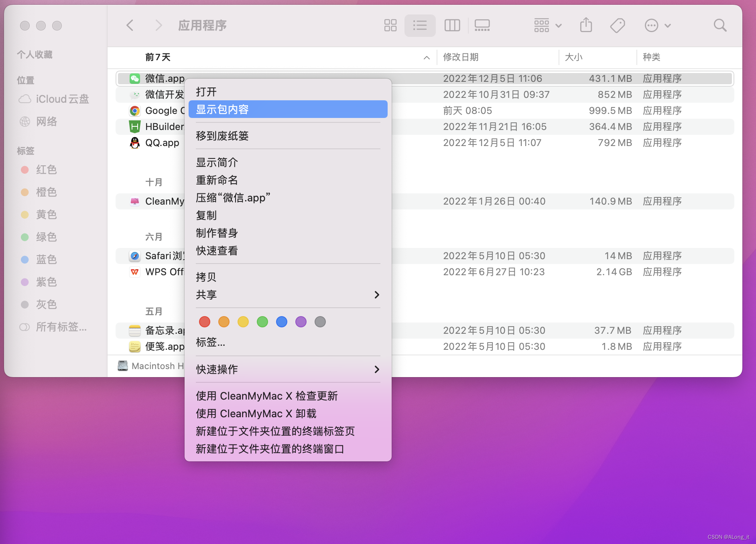Viewport: 756px width, 544px height.
Task: Choose 复制 from context menu
Action: point(288,215)
